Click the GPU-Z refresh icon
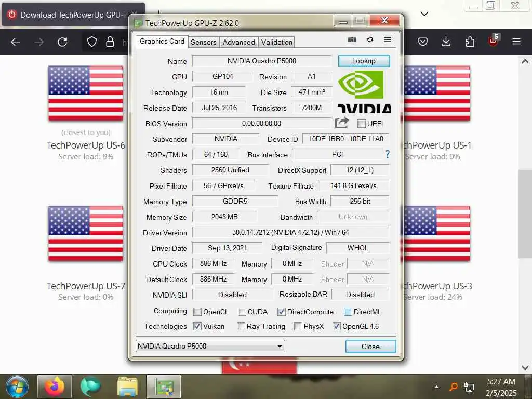The image size is (532, 399). (370, 39)
